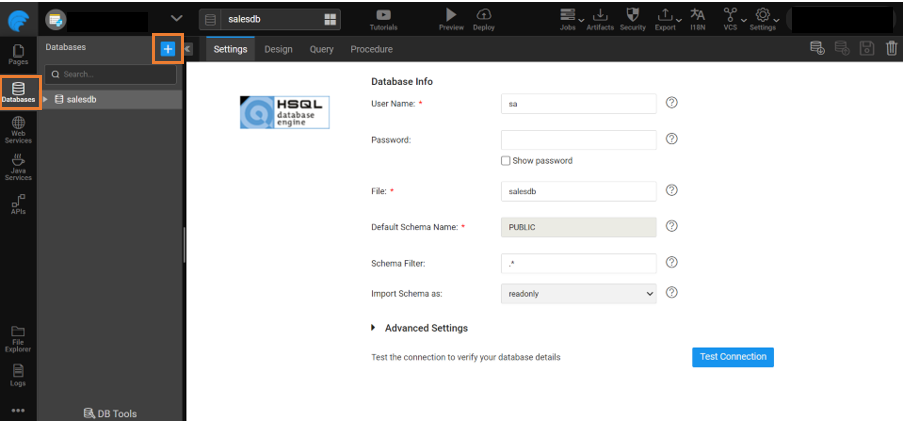Open Java Services in the sidebar

click(x=18, y=167)
